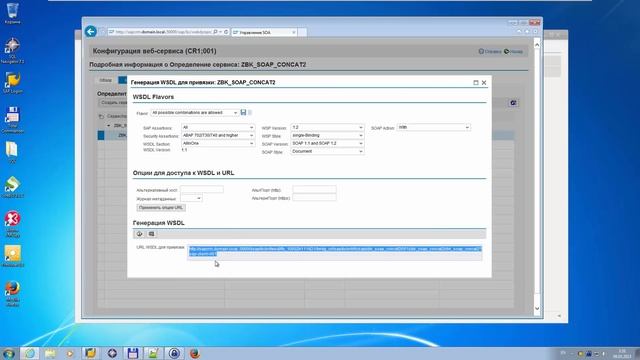Click the browser scrollbar up arrow
The image size is (640, 360).
[537, 45]
